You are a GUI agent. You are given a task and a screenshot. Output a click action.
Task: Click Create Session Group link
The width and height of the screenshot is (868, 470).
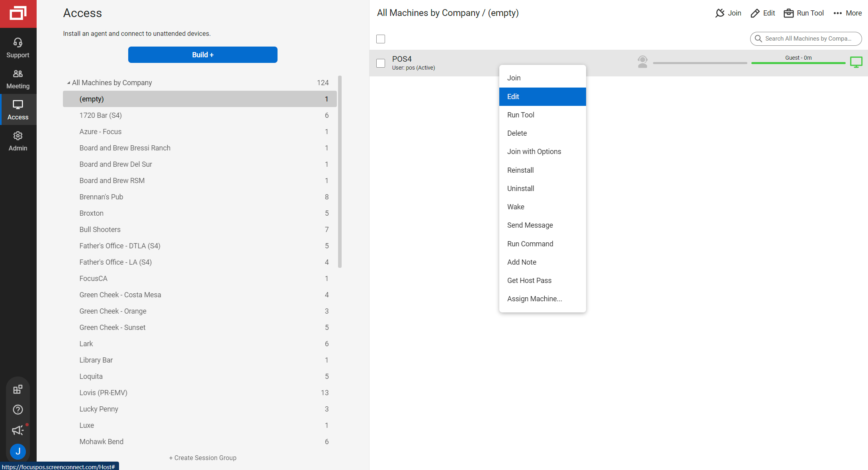tap(203, 458)
